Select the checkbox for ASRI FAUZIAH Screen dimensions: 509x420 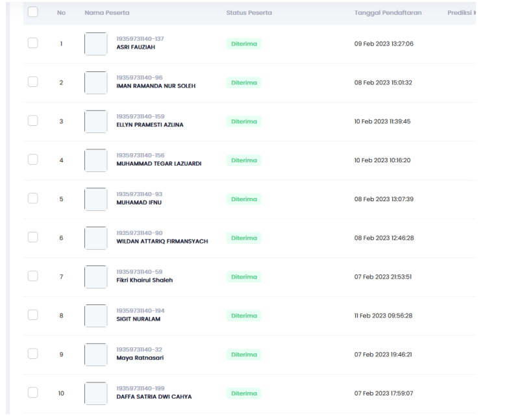[x=33, y=43]
